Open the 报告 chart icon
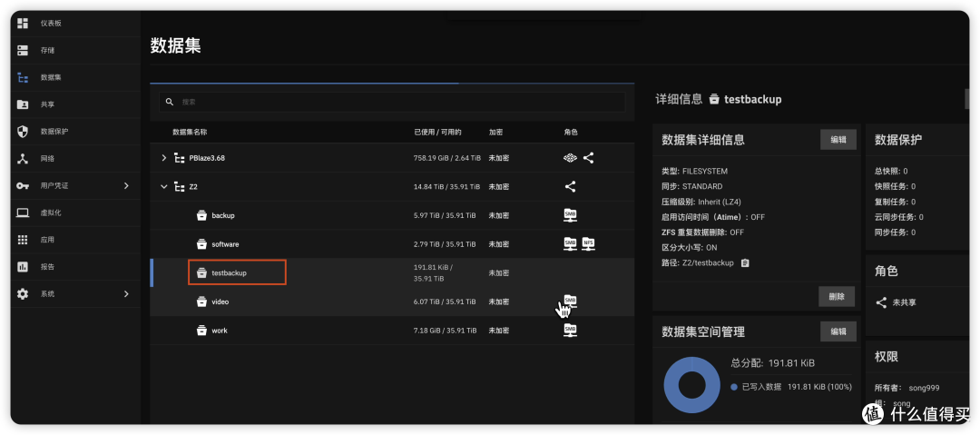 click(x=23, y=267)
